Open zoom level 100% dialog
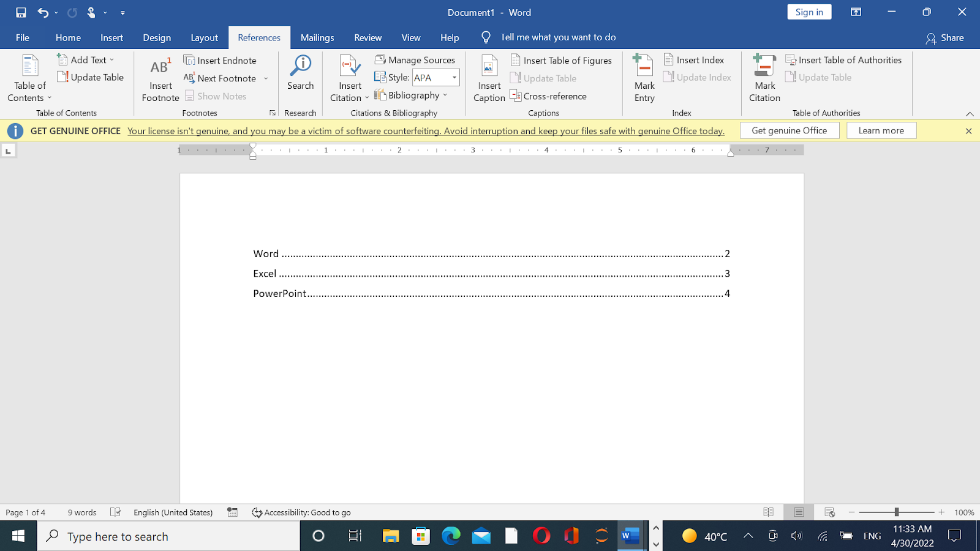 pyautogui.click(x=964, y=512)
